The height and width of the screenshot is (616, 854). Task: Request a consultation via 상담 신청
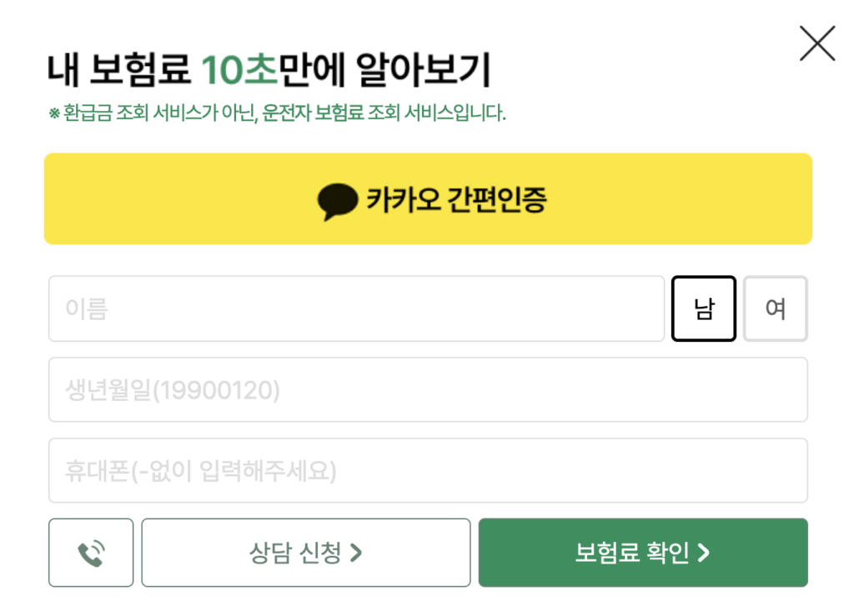[x=306, y=552]
